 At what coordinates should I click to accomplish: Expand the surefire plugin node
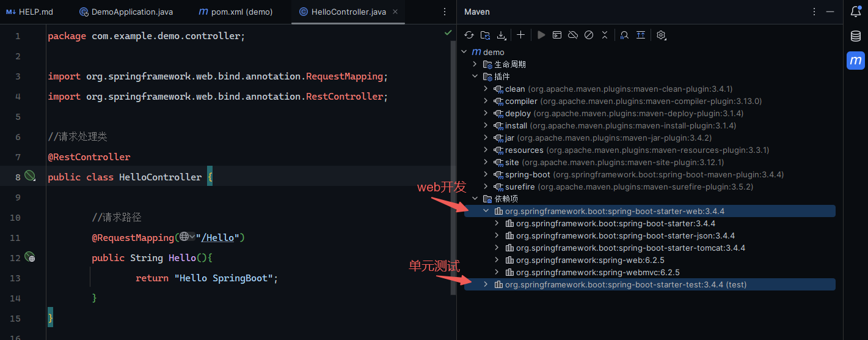(x=486, y=187)
